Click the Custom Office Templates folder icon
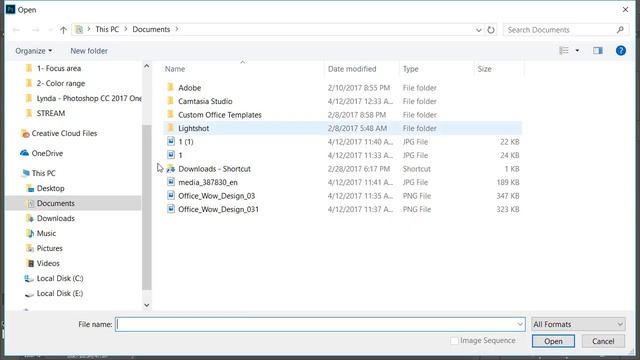 pos(171,114)
